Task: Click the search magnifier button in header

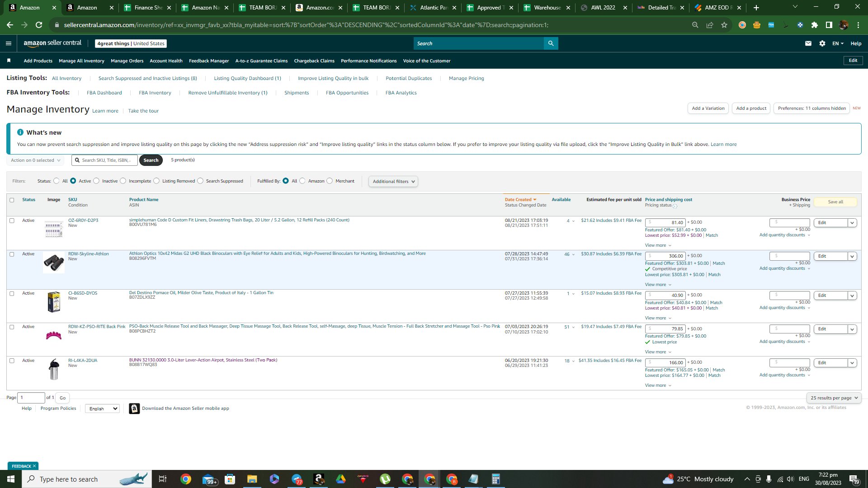Action: tap(551, 43)
